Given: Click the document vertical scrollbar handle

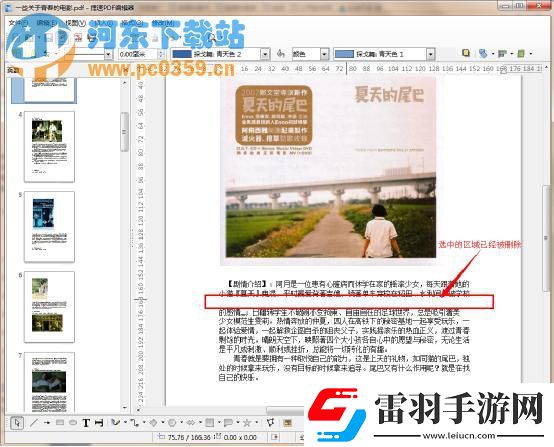Looking at the screenshot, I should pyautogui.click(x=547, y=238).
